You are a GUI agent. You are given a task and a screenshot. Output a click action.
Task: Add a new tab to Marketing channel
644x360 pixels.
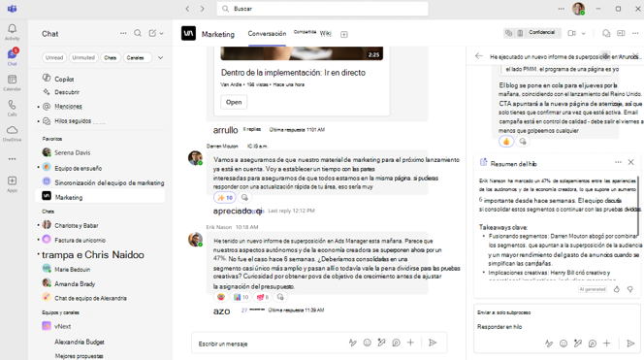344,35
